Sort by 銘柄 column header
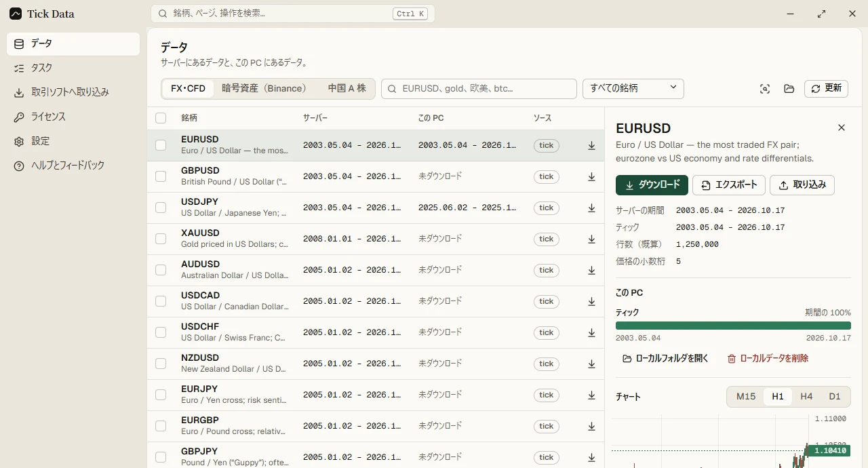 tap(189, 118)
